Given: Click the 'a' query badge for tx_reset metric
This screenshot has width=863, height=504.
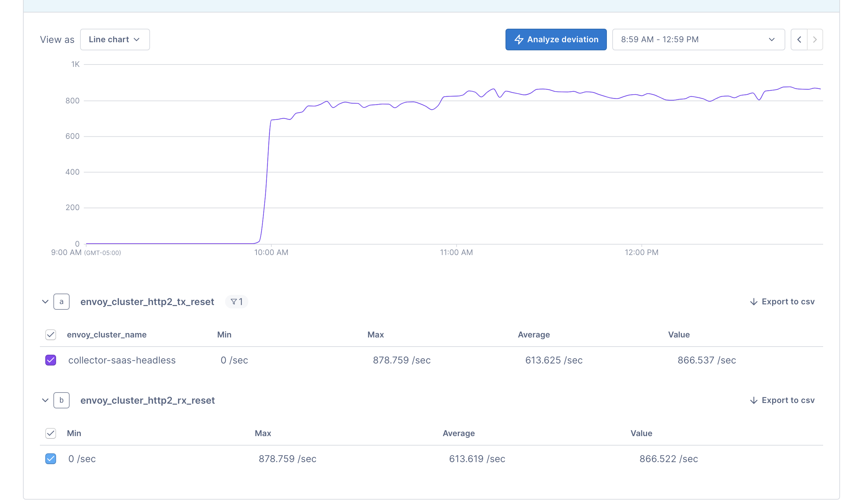Looking at the screenshot, I should point(61,302).
